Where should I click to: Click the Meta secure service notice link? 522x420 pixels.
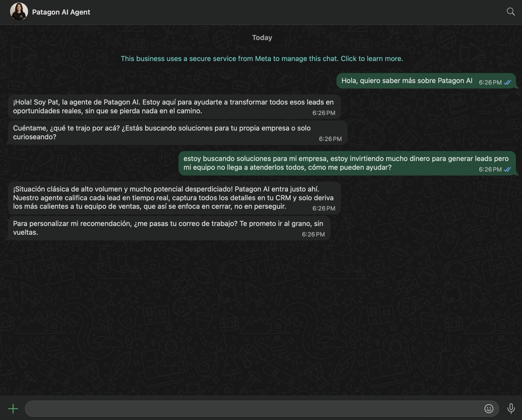tap(262, 59)
